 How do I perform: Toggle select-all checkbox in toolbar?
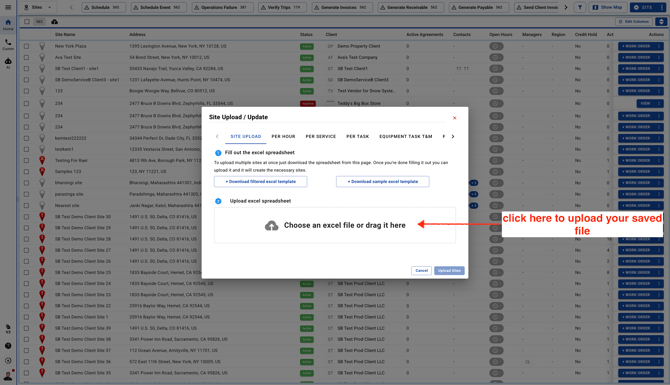(27, 21)
